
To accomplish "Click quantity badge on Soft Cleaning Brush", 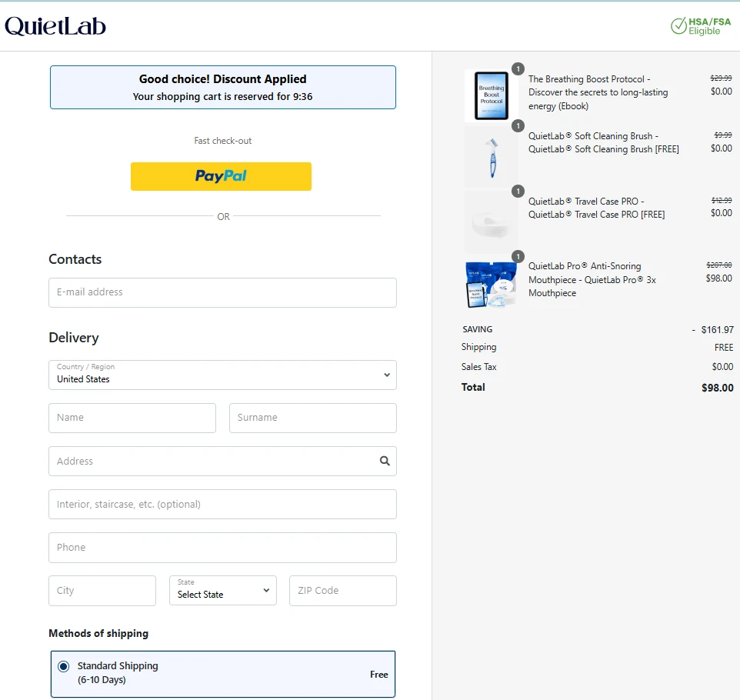I will coord(518,126).
